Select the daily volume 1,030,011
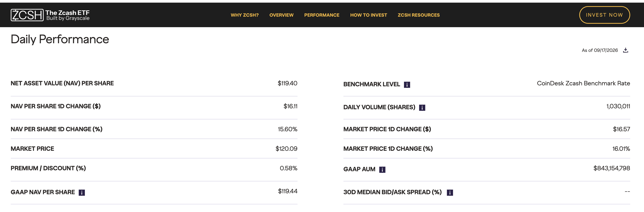This screenshot has width=644, height=212. pos(618,106)
